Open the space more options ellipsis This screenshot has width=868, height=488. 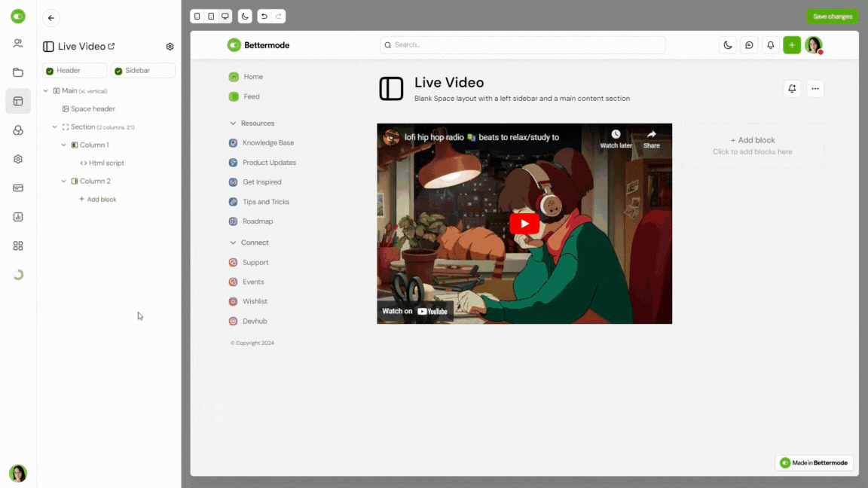815,89
